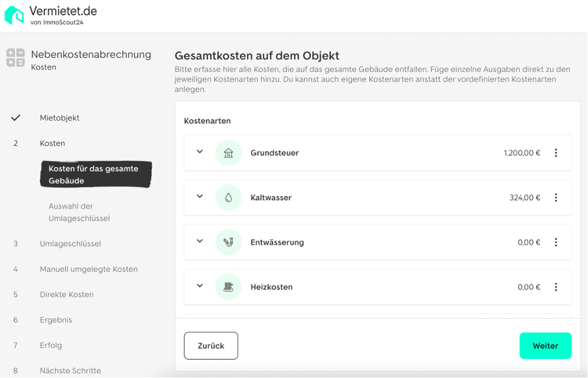Viewport: 588px width, 378px height.
Task: Click the 1.200,00 € Grundsteuer amount
Action: pos(522,153)
